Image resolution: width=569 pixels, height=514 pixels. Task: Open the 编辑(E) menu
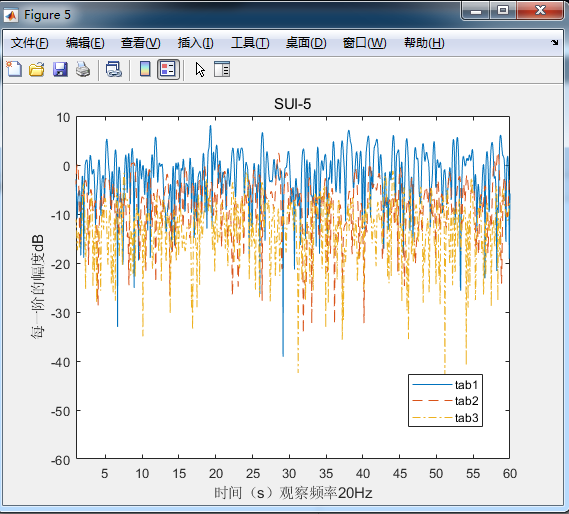[85, 43]
